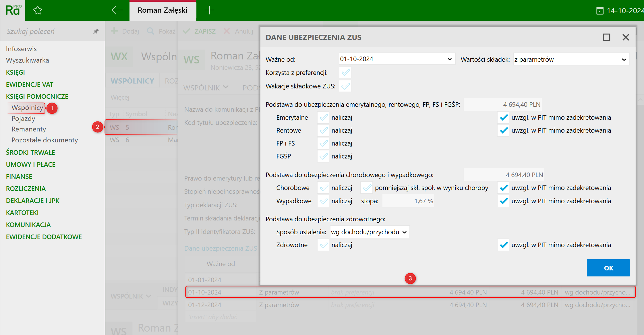Confirm the dialog with OK button

point(608,268)
